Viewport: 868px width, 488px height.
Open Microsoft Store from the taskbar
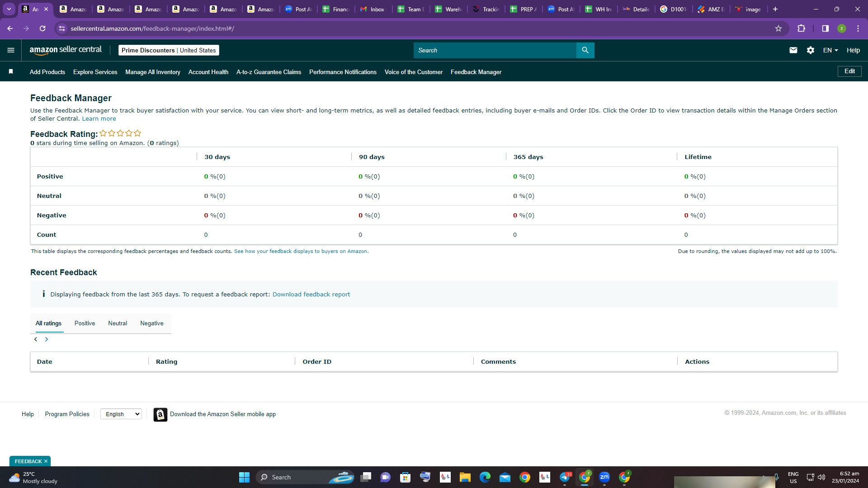click(x=406, y=477)
